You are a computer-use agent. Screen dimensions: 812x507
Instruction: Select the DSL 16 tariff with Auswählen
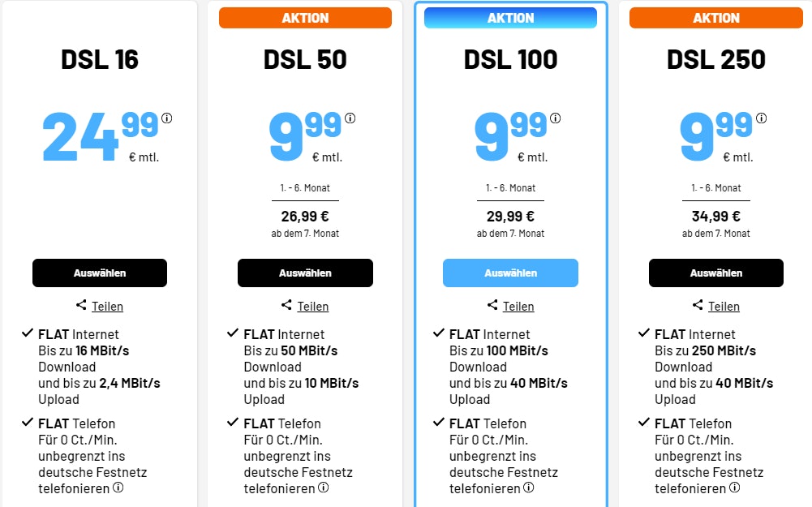(100, 273)
